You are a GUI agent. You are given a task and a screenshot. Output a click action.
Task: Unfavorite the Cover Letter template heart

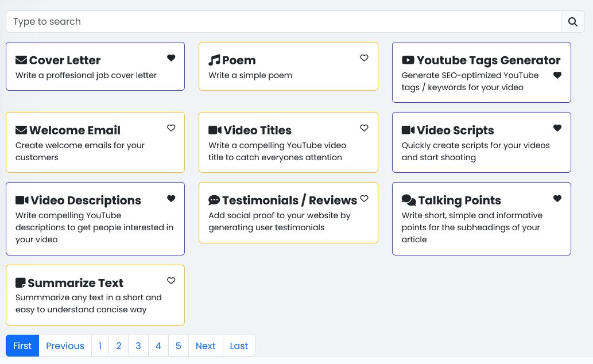tap(171, 58)
